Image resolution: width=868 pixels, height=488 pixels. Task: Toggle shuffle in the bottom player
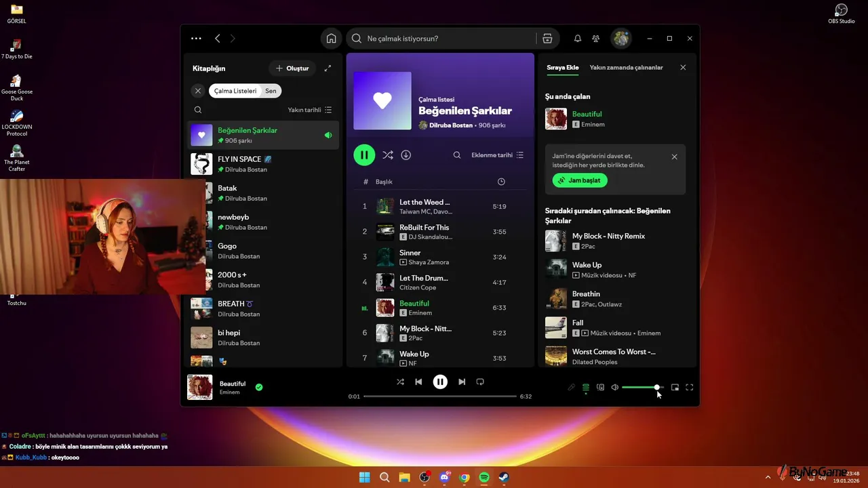(x=400, y=382)
